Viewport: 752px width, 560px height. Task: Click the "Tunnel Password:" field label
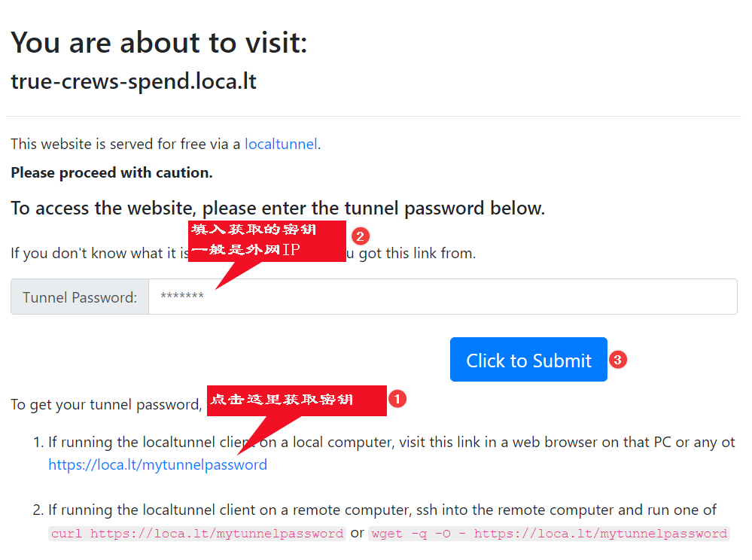(x=80, y=297)
